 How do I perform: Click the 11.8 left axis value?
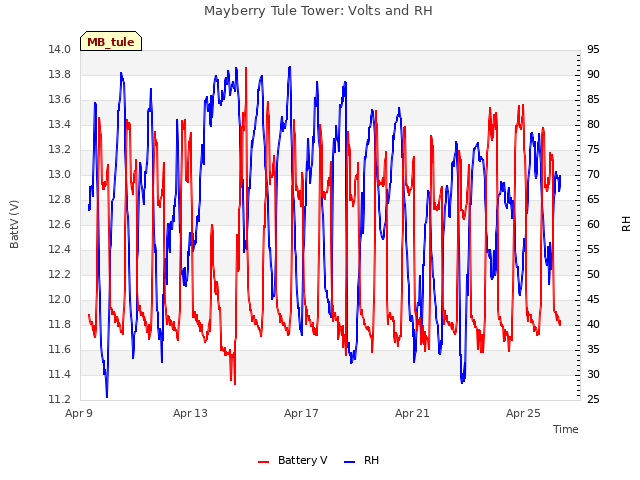[x=60, y=324]
